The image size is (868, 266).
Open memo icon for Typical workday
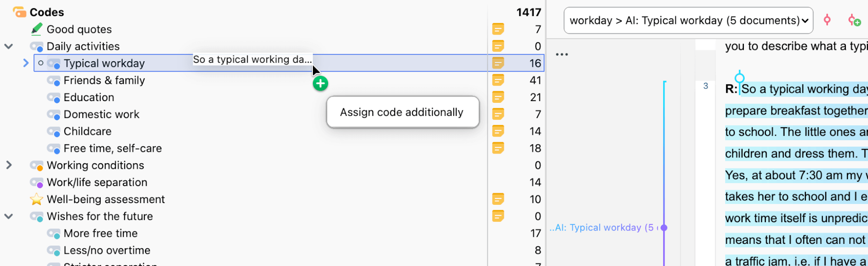coord(498,63)
